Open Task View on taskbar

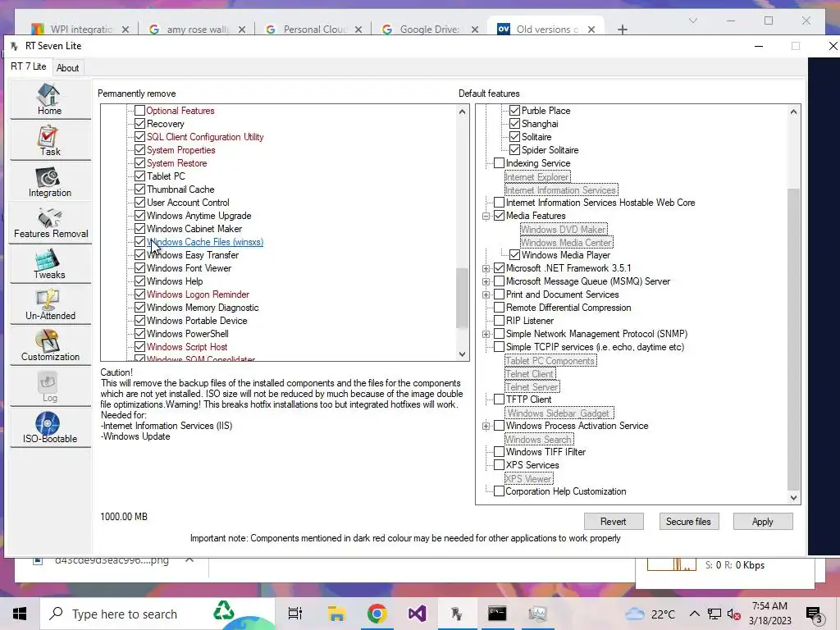point(295,614)
